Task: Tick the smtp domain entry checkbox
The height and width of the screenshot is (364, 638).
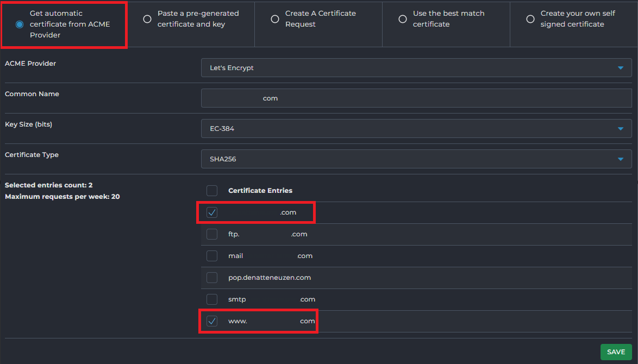Action: [x=212, y=299]
